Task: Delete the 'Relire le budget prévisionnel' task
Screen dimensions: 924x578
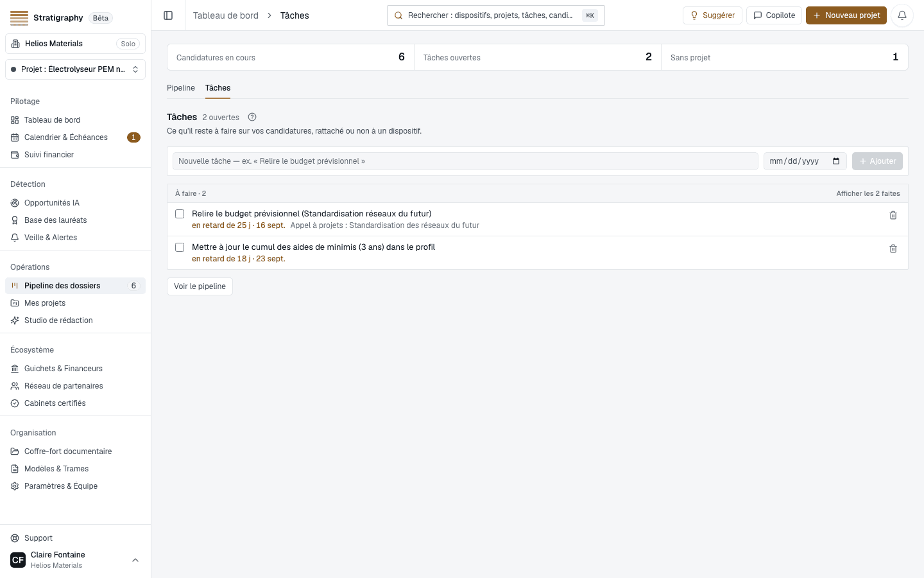Action: pyautogui.click(x=893, y=215)
